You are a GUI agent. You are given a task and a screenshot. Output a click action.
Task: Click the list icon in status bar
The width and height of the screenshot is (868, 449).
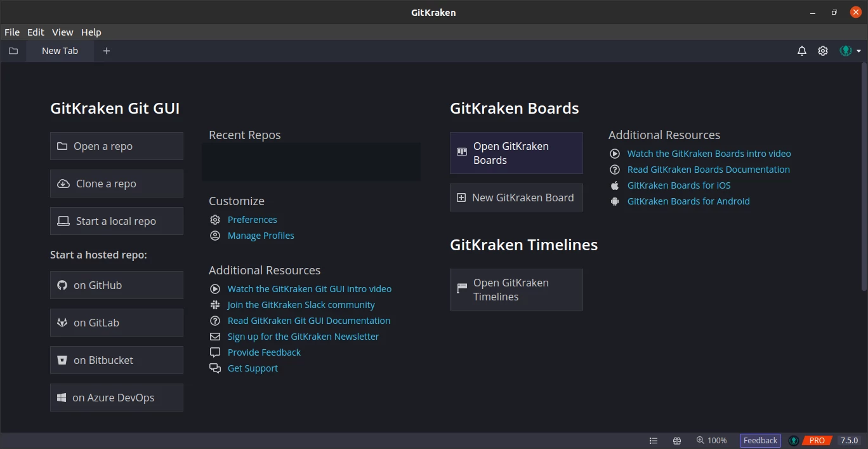coord(654,441)
